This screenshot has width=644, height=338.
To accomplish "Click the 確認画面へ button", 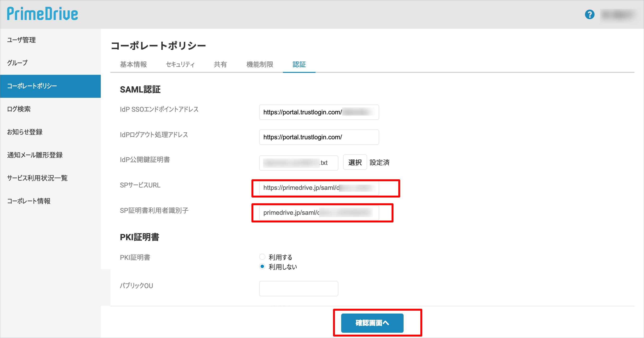I will (372, 323).
